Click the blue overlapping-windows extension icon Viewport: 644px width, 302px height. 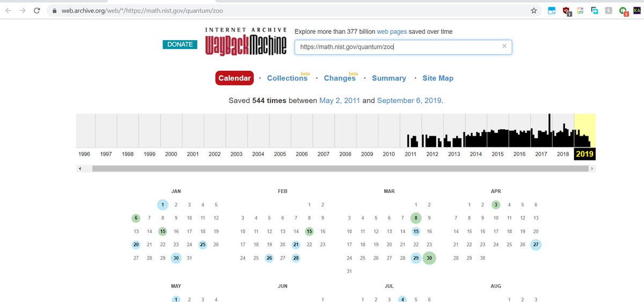594,10
